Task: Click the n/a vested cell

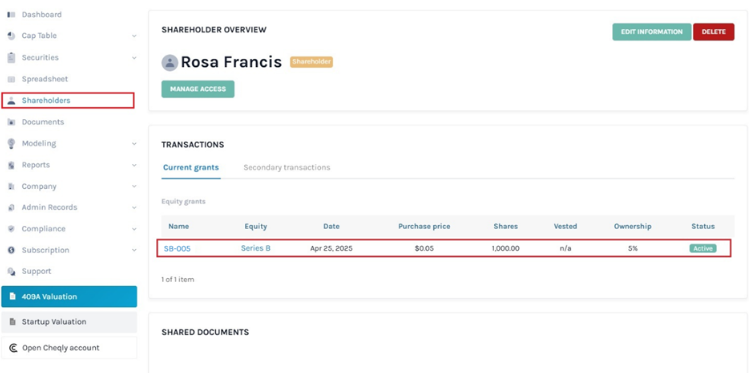Action: [565, 248]
